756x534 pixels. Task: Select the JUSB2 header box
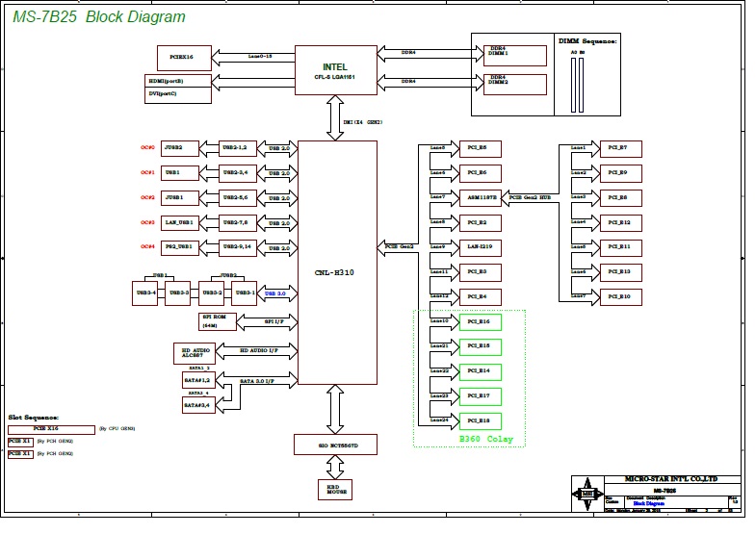(179, 148)
